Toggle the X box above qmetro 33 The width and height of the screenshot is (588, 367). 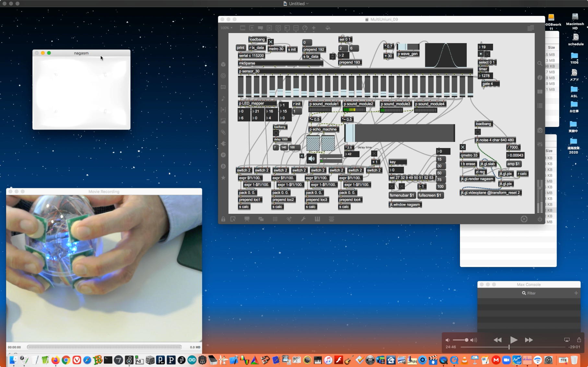[x=463, y=147]
